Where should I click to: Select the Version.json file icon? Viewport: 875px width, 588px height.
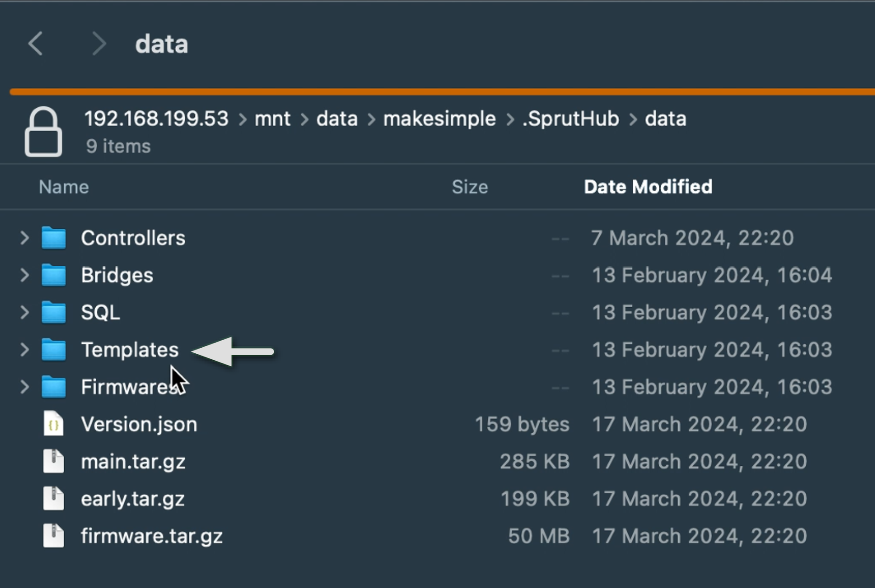[53, 424]
